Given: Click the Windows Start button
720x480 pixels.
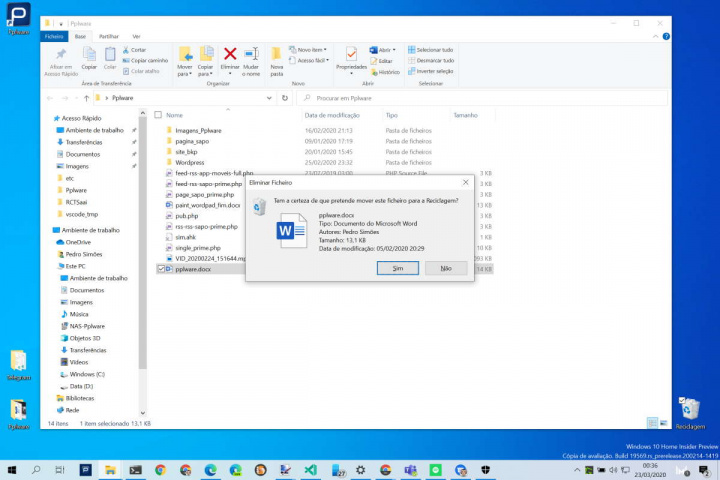Looking at the screenshot, I should point(12,469).
